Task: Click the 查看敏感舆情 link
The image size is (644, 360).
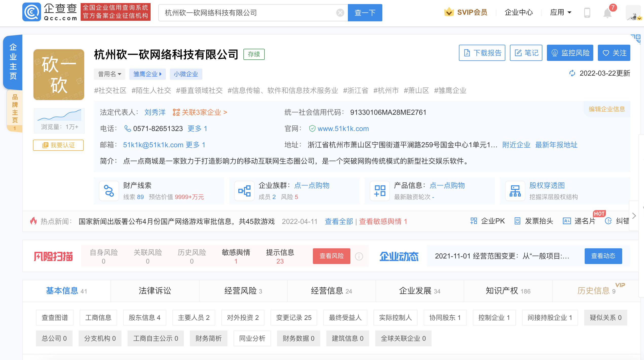Action: pos(383,221)
